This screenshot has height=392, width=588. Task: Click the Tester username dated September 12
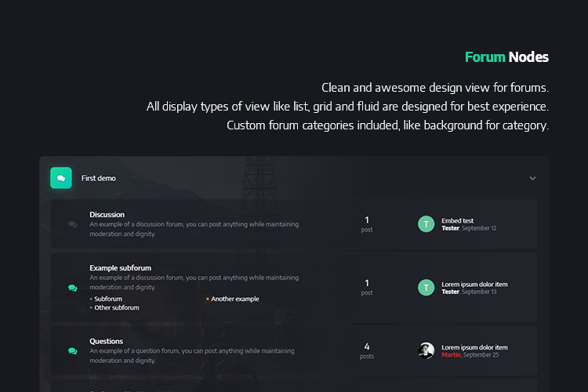click(x=450, y=228)
